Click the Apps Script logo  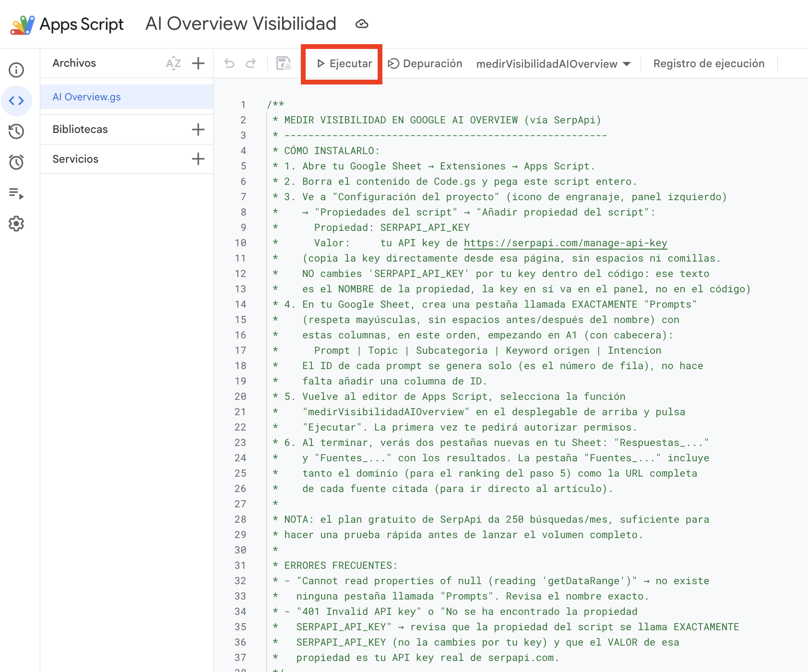tap(22, 24)
